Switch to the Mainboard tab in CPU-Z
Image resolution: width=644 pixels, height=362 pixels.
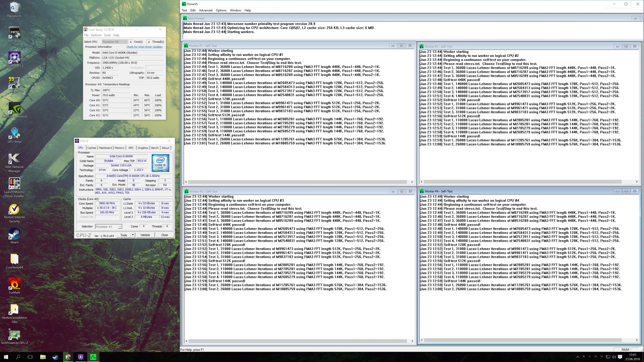pyautogui.click(x=105, y=148)
